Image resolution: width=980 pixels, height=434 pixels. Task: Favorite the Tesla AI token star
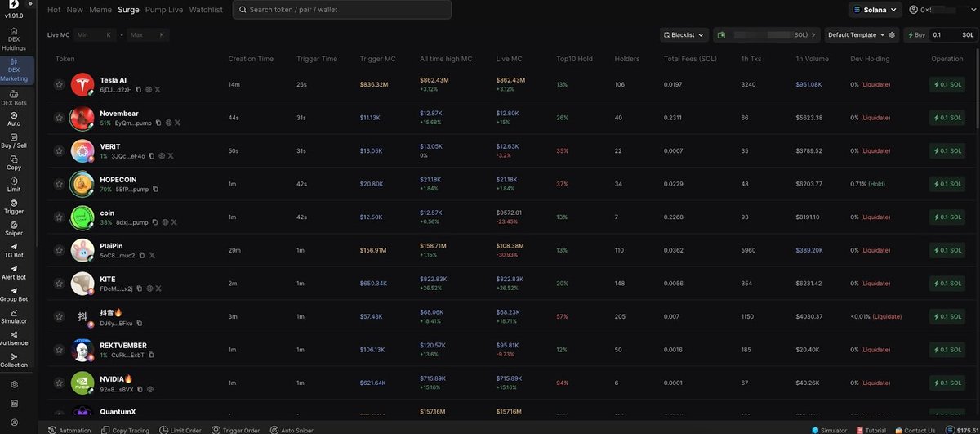(x=59, y=84)
